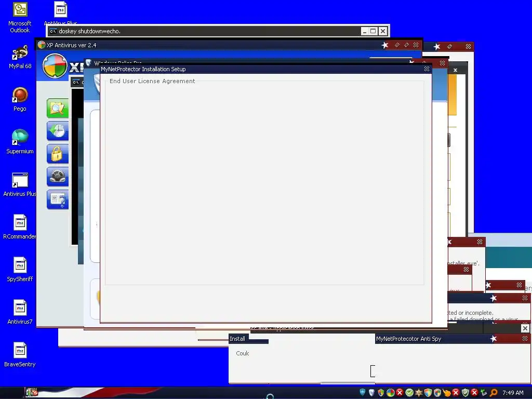Click the orange flame tray icon
The height and width of the screenshot is (399, 532).
pos(446,393)
